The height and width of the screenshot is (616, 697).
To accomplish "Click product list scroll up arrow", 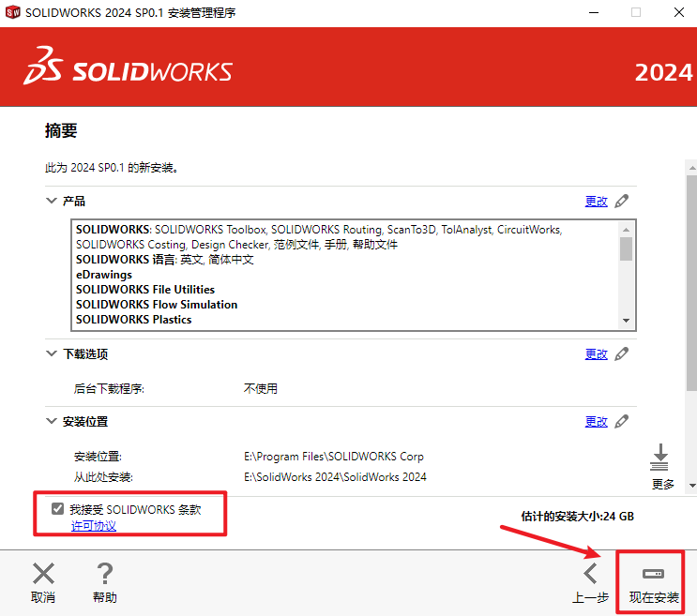I will pos(626,230).
